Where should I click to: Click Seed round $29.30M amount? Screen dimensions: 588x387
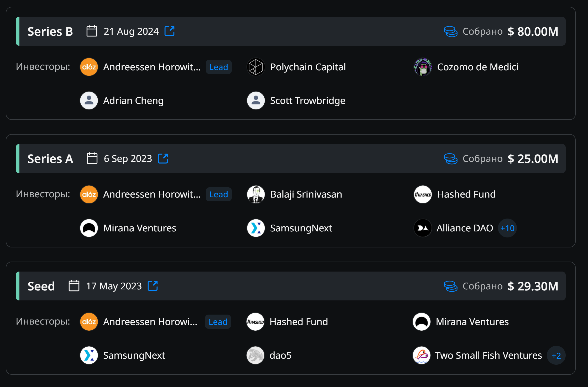pos(533,286)
